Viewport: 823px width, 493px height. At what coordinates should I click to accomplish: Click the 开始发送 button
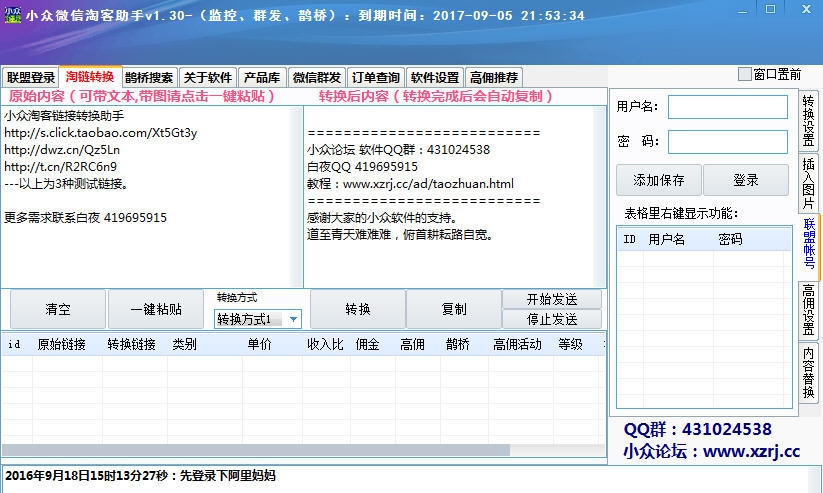pyautogui.click(x=552, y=299)
